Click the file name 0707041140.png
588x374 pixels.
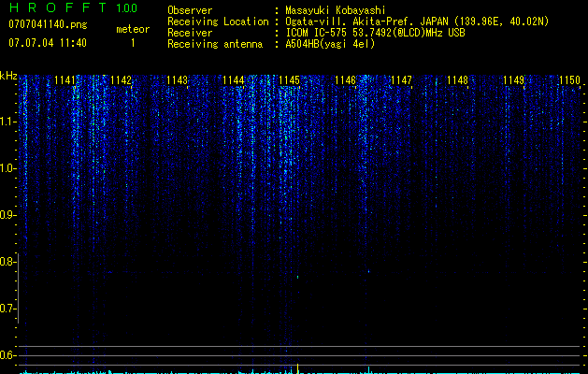point(48,25)
